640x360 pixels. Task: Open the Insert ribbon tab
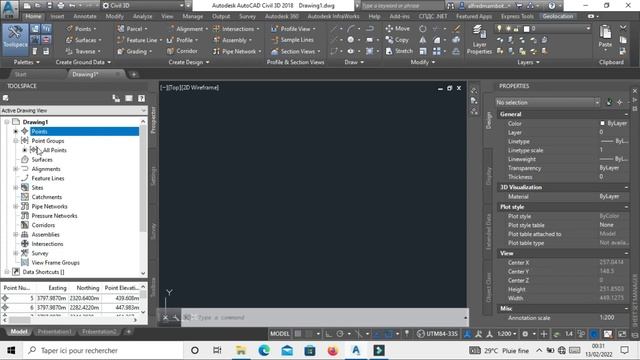pyautogui.click(x=58, y=16)
